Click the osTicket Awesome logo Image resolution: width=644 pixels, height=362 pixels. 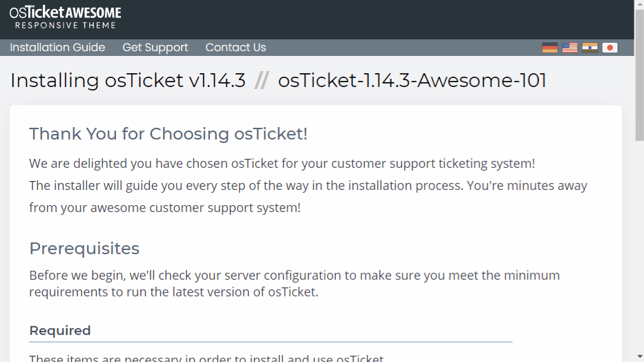(66, 17)
